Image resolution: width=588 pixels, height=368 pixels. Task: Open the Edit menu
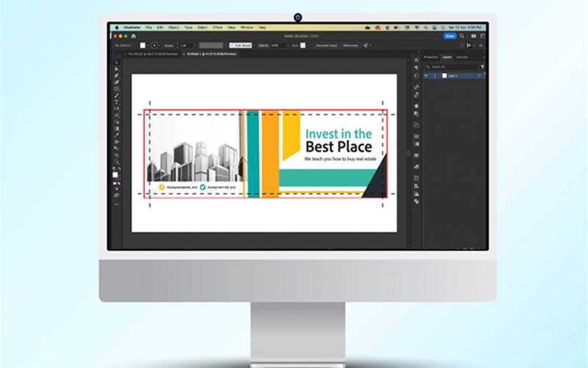tap(159, 27)
